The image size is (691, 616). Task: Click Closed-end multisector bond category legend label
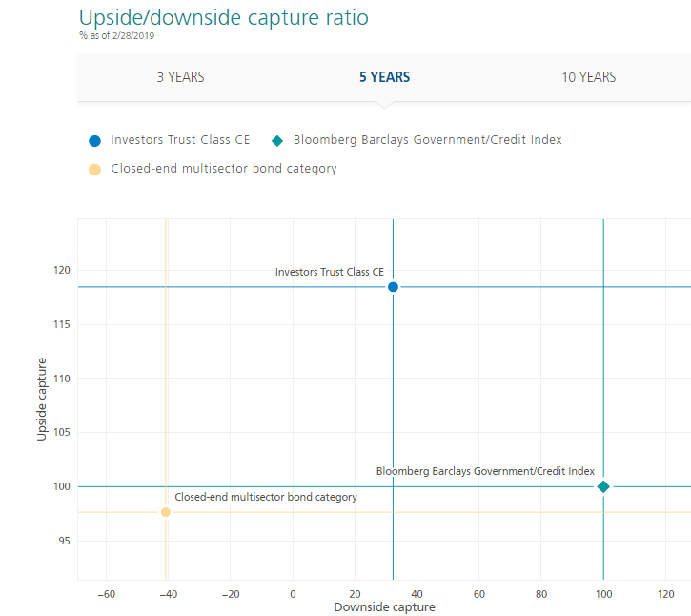pyautogui.click(x=224, y=169)
